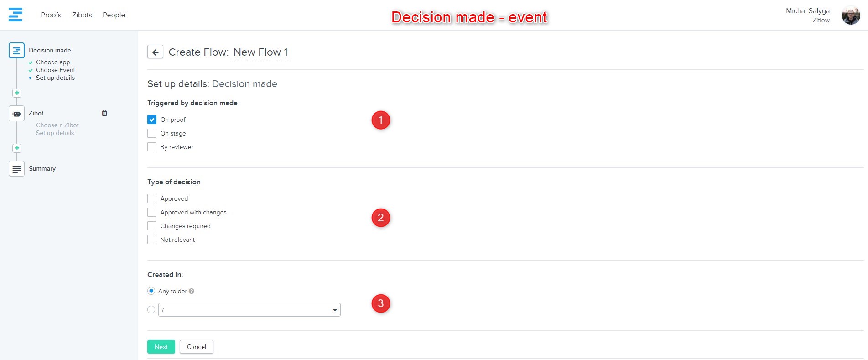Enable the On stage checkbox

pyautogui.click(x=152, y=133)
